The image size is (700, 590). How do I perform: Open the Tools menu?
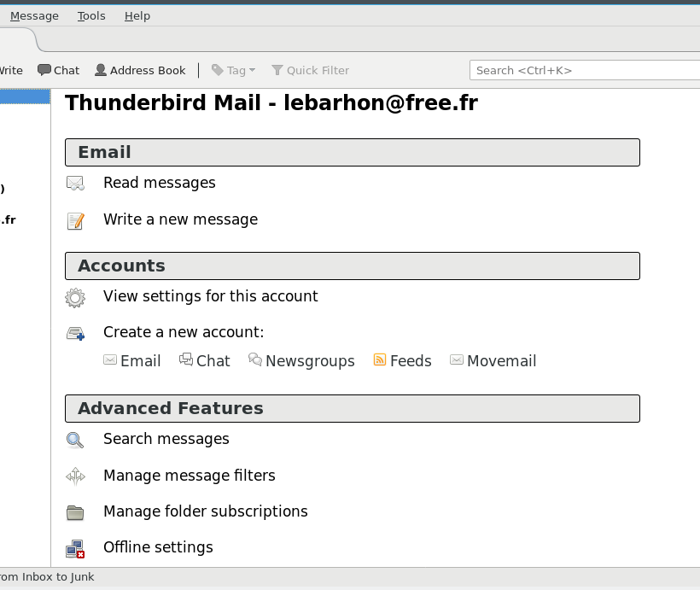(x=91, y=16)
